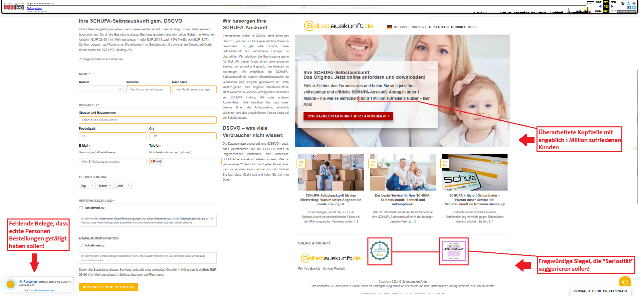Close the Wayback toolbar with the X icon

(634, 3)
